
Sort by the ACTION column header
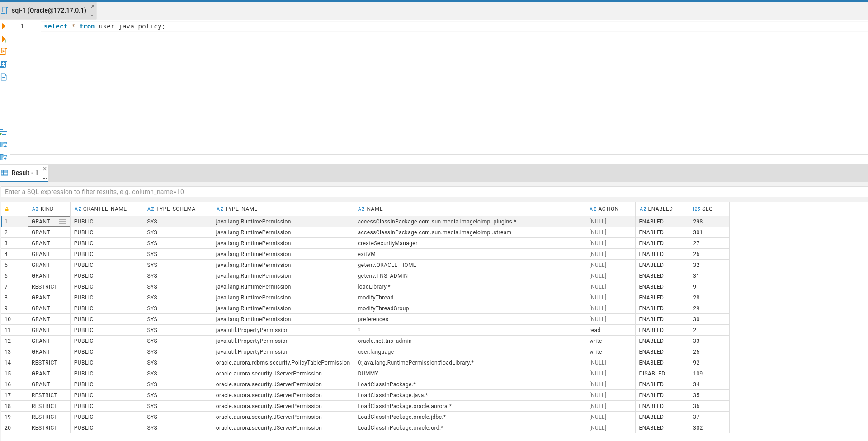(610, 209)
